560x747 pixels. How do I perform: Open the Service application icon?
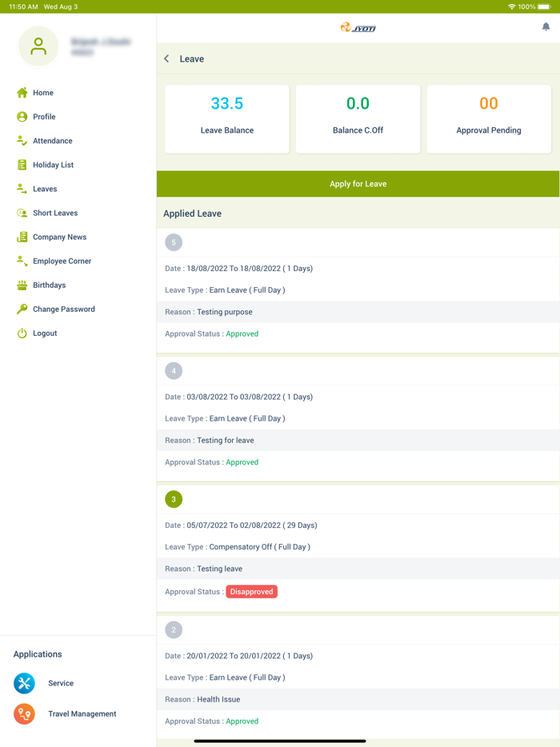[x=24, y=683]
